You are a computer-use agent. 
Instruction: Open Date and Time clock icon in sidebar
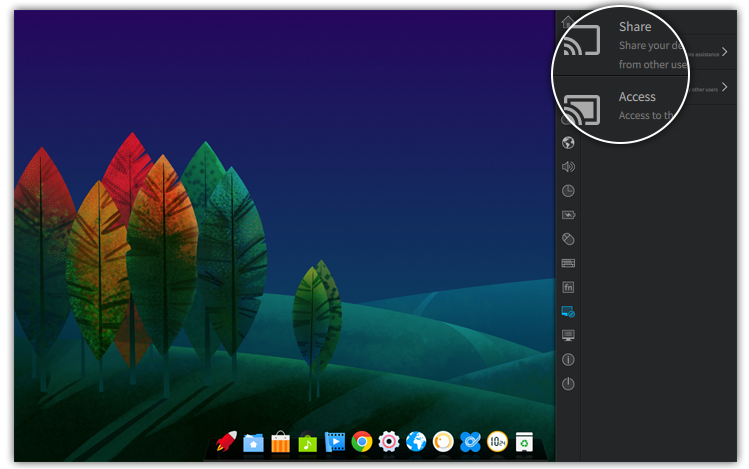click(568, 191)
